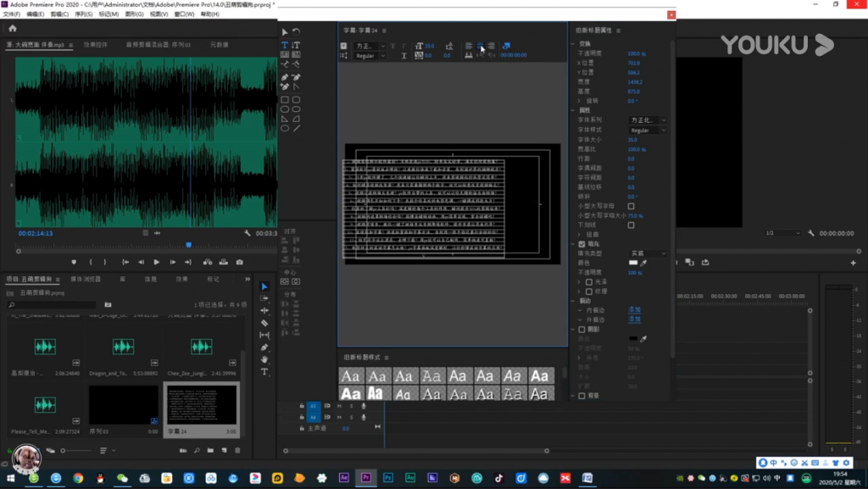Open Windows Start menu

click(11, 478)
